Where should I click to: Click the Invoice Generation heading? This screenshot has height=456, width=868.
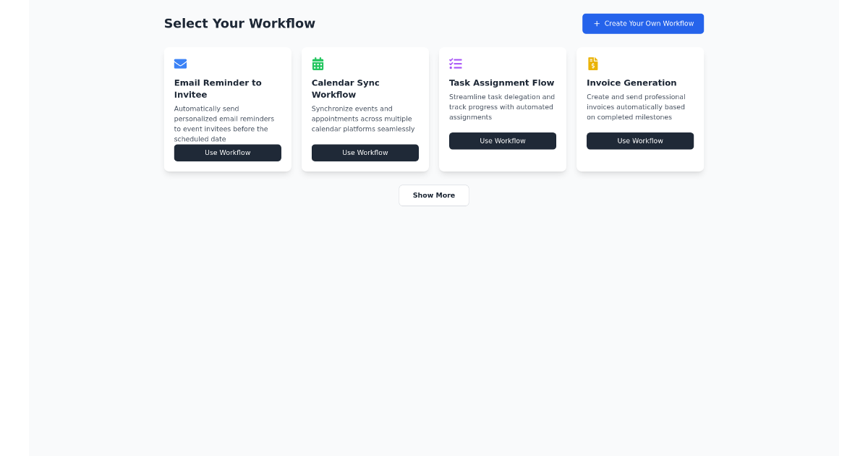(631, 83)
